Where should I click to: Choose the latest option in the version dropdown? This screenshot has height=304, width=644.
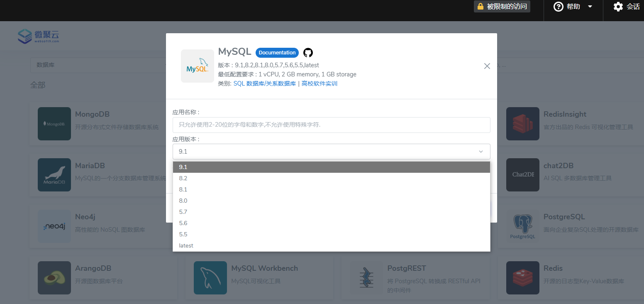pos(186,245)
